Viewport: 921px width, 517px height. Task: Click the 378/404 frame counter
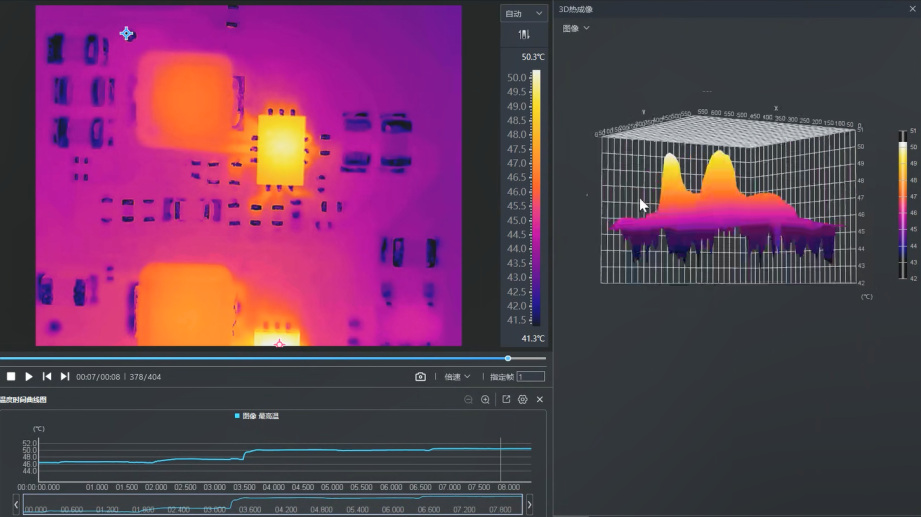click(145, 377)
